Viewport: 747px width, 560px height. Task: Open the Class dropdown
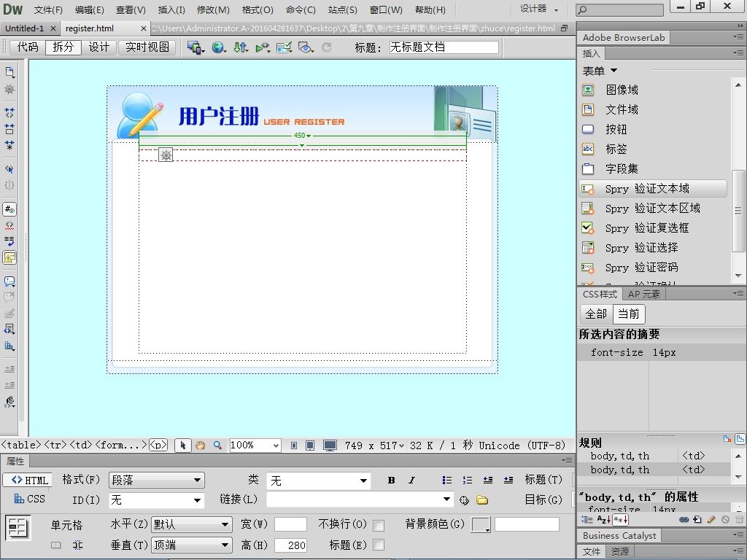[318, 481]
